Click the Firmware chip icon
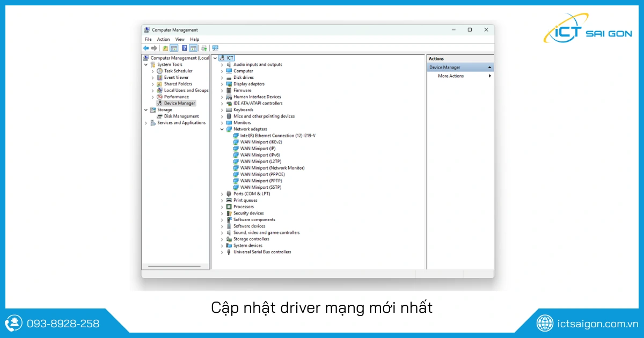 click(229, 90)
